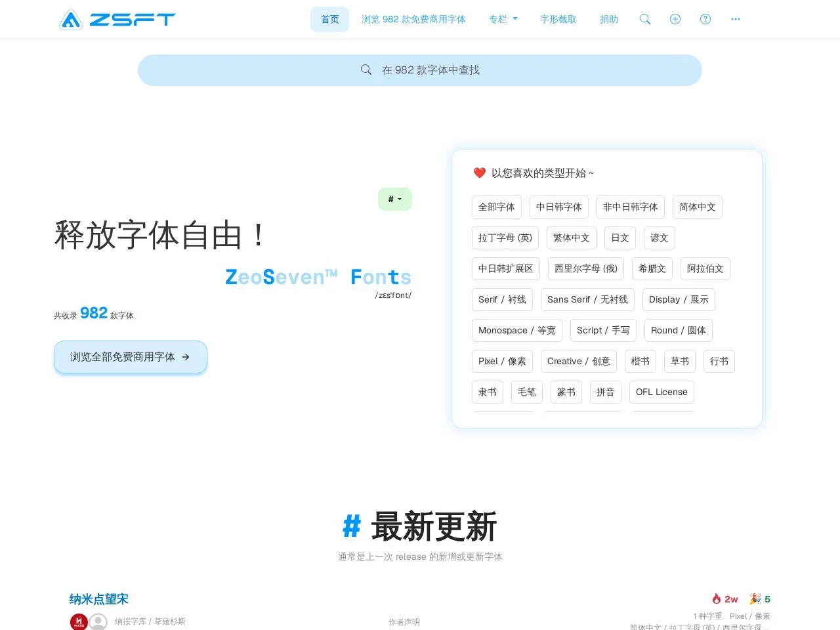
Task: Select the Pixel / 像素 tag
Action: pos(502,362)
